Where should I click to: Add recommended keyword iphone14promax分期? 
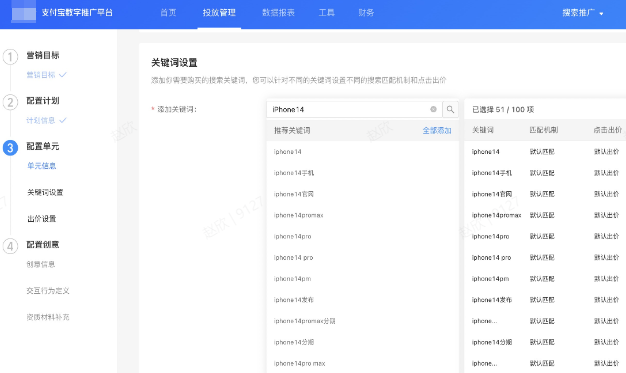(x=305, y=321)
